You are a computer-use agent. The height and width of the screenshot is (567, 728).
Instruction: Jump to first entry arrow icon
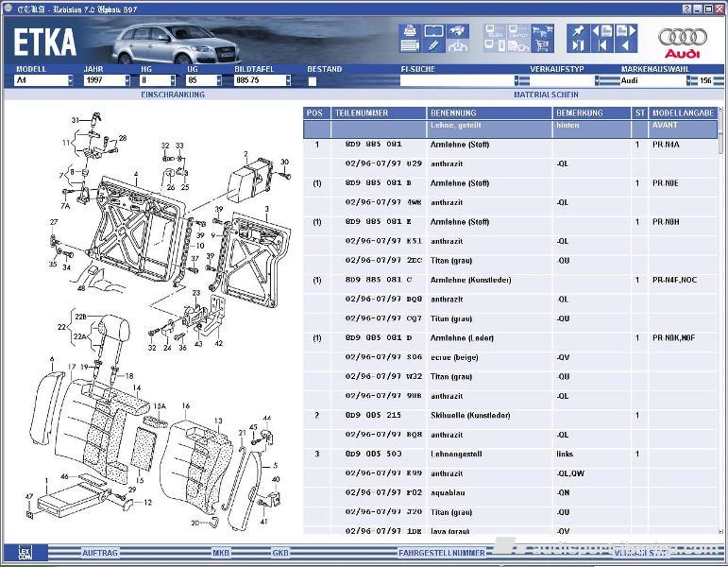[x=602, y=45]
